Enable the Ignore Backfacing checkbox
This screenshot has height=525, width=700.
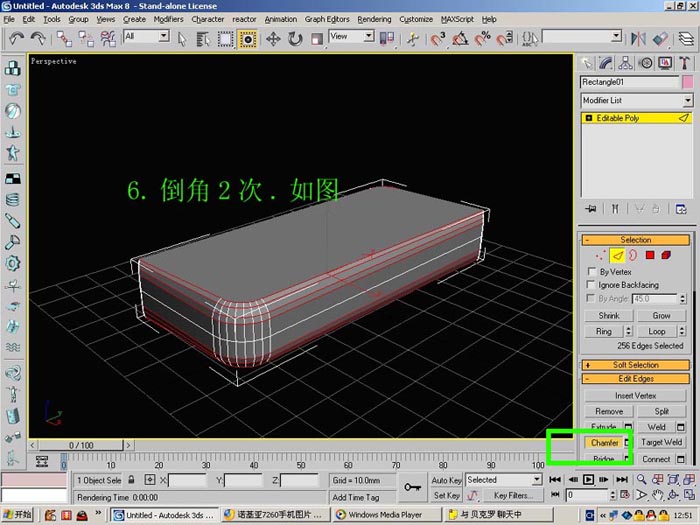(x=591, y=284)
